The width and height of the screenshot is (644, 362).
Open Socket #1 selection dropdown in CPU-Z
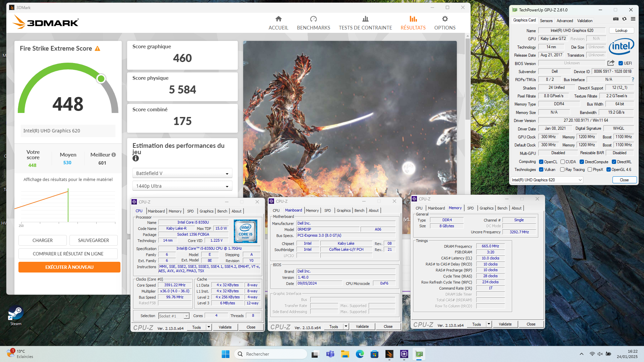(174, 316)
